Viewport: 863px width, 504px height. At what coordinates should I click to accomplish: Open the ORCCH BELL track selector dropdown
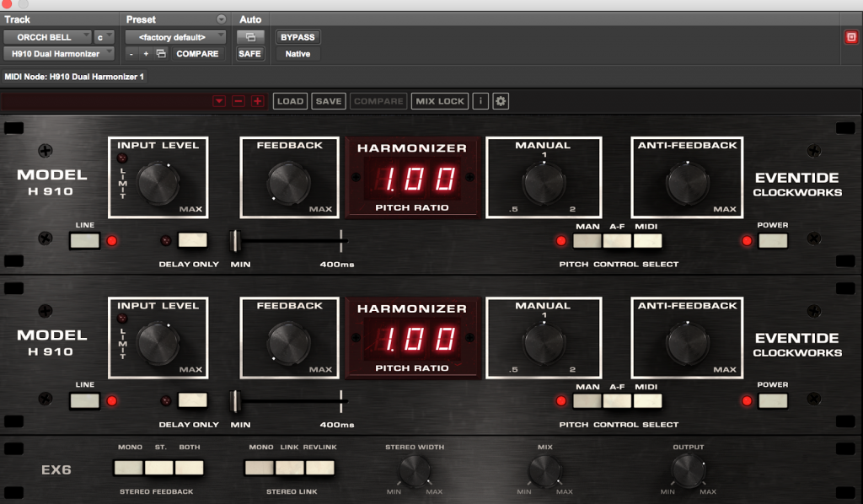point(47,37)
